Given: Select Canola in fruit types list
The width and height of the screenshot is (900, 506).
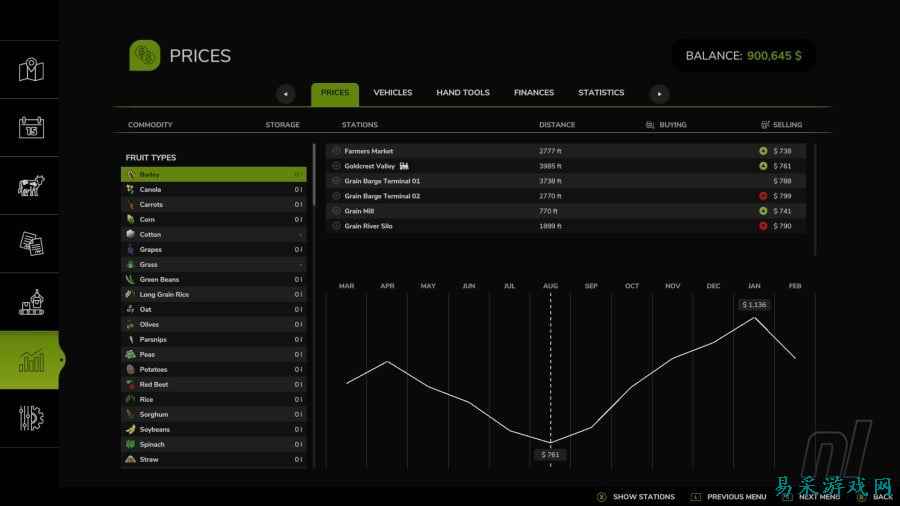Looking at the screenshot, I should coord(150,189).
